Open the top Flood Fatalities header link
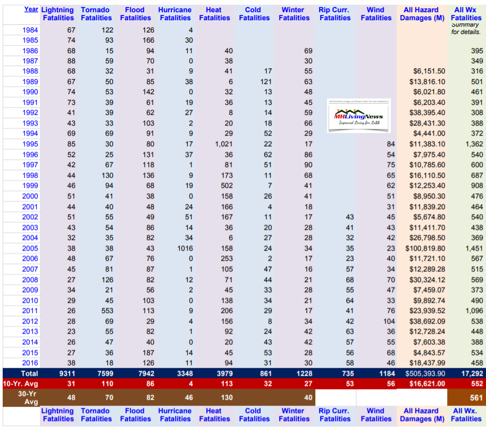 (135, 14)
